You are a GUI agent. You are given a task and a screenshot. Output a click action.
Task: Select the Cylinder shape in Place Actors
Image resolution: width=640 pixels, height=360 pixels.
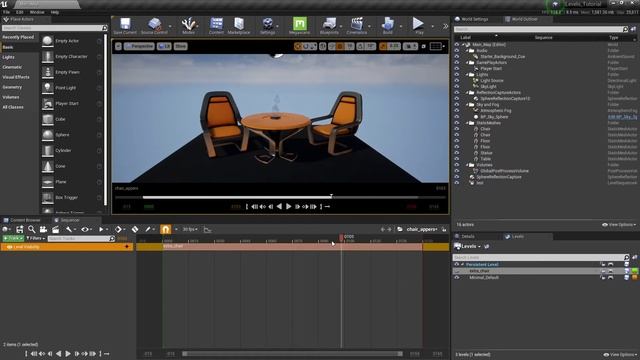click(47, 150)
